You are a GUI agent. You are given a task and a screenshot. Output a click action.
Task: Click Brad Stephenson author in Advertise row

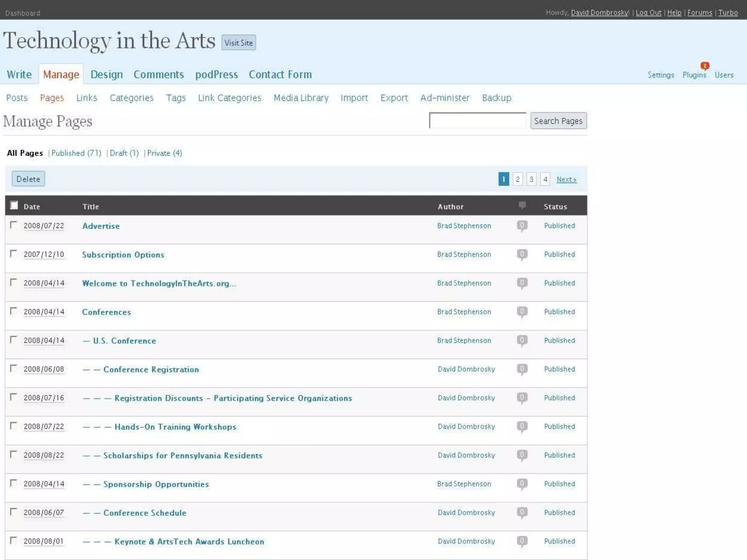tap(464, 226)
